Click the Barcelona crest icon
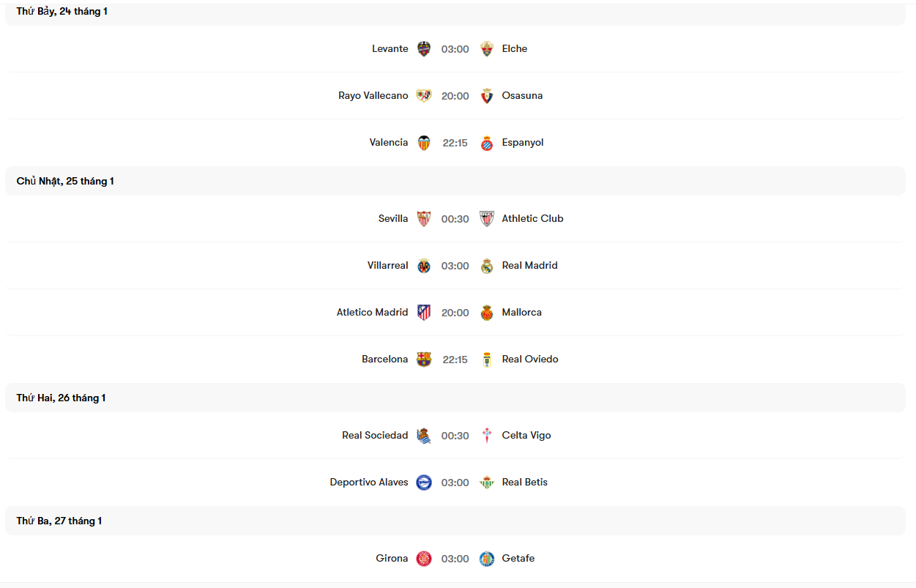916x588 pixels. [424, 359]
